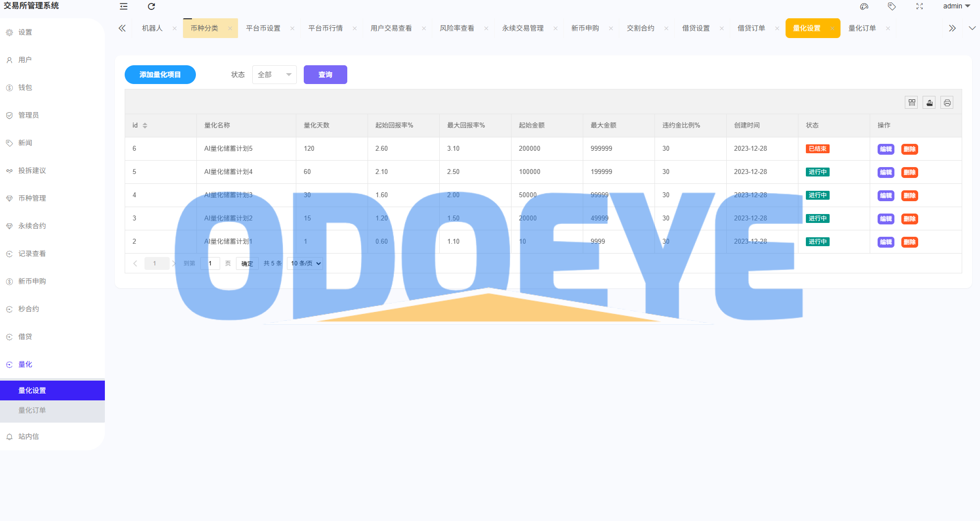Screen dimensions: 980x521
Task: Open the theme palette icon in the header
Action: pos(864,6)
